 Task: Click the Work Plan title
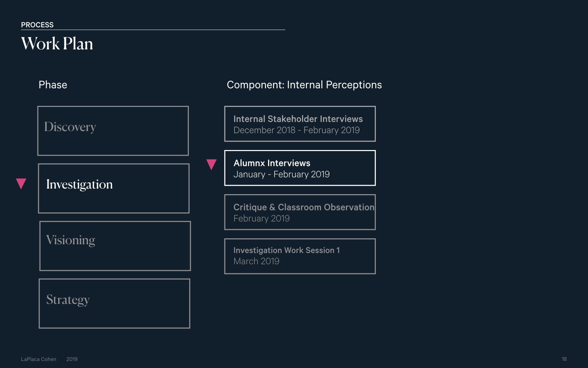pos(57,44)
